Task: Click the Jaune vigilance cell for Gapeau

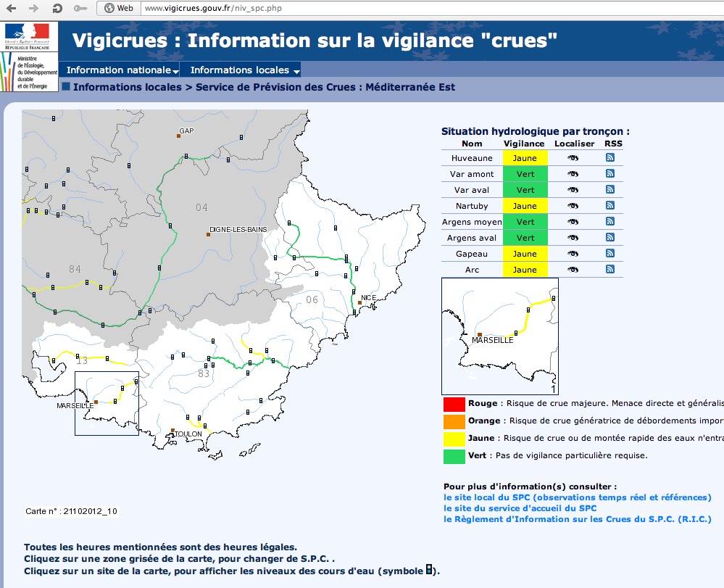Action: pyautogui.click(x=525, y=254)
